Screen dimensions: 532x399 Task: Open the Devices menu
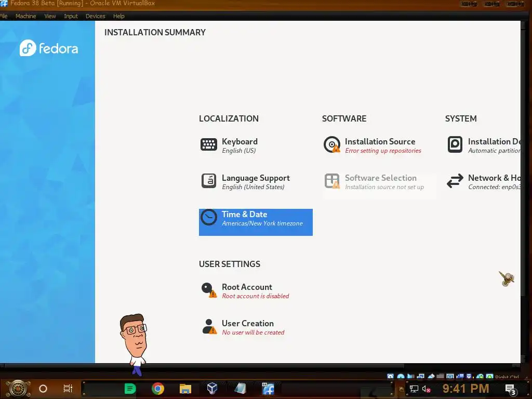pos(96,16)
